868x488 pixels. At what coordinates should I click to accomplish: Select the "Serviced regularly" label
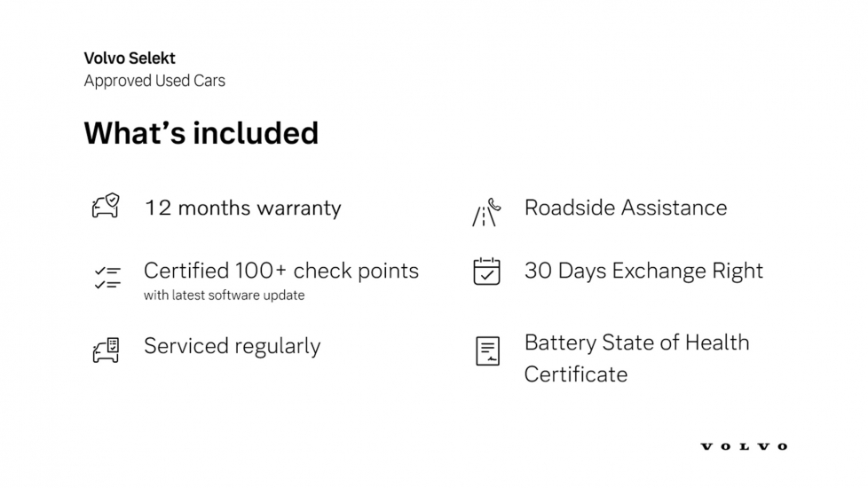pyautogui.click(x=232, y=346)
